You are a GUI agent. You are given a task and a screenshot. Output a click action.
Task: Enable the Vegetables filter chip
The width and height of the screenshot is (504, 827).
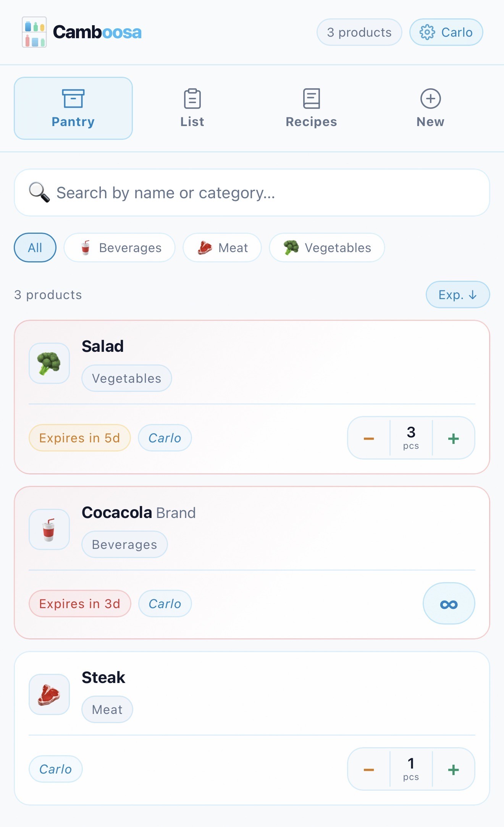point(327,248)
